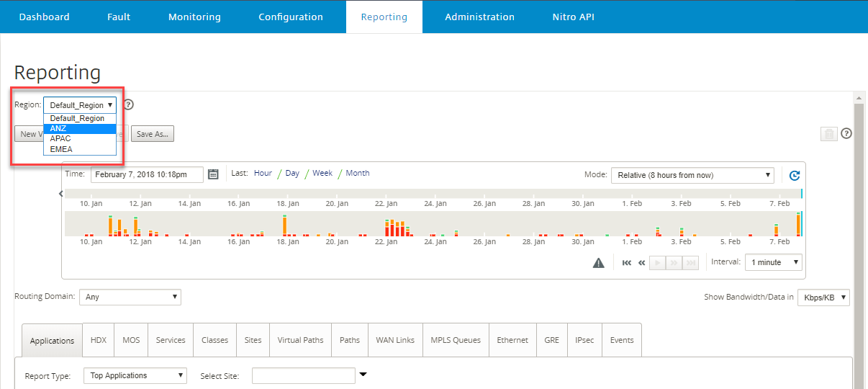
Task: Expand the site selector arrow next to Select Site
Action: pos(363,375)
